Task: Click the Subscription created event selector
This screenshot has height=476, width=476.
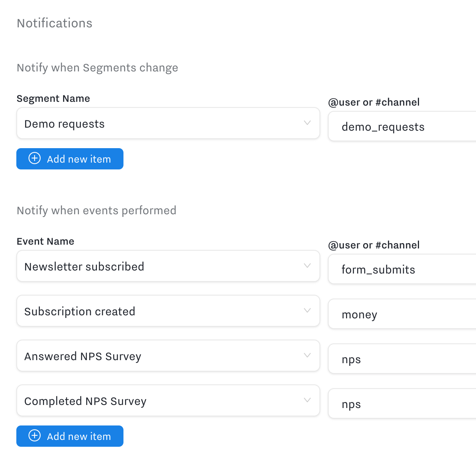Action: click(160, 312)
